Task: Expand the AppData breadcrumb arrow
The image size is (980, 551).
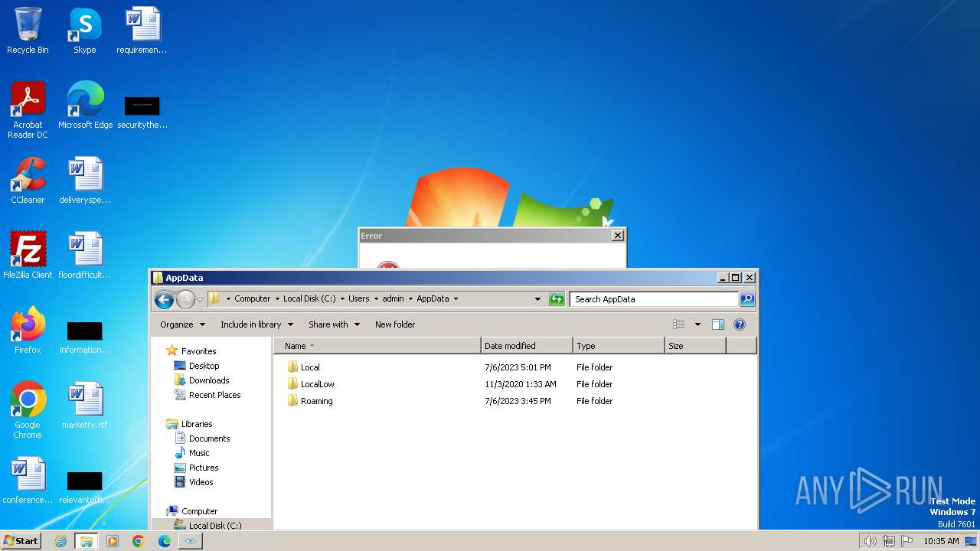Action: pos(456,299)
